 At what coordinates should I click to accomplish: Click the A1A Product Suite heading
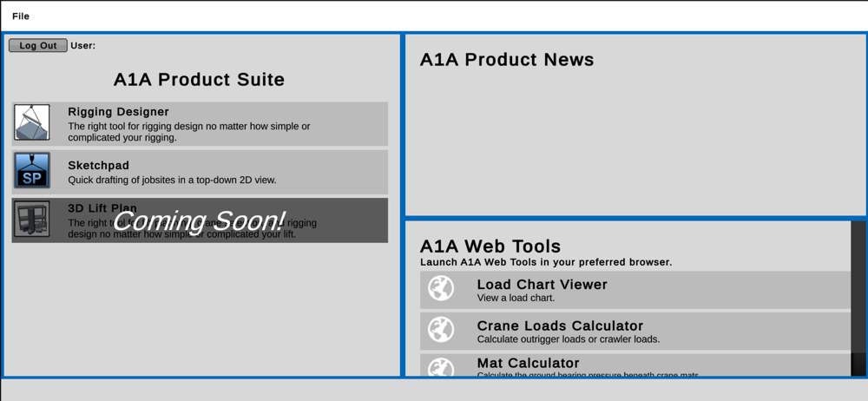pos(200,80)
